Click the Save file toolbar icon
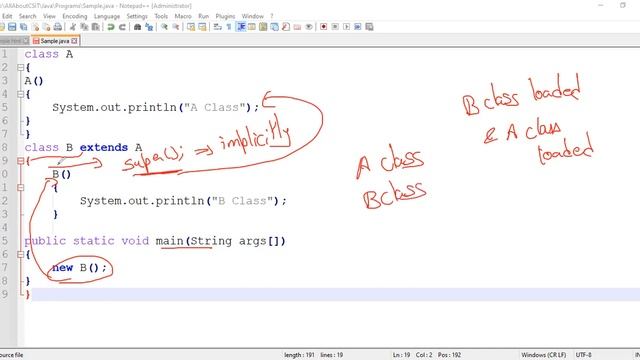This screenshot has height=360, width=640. [x=12, y=27]
